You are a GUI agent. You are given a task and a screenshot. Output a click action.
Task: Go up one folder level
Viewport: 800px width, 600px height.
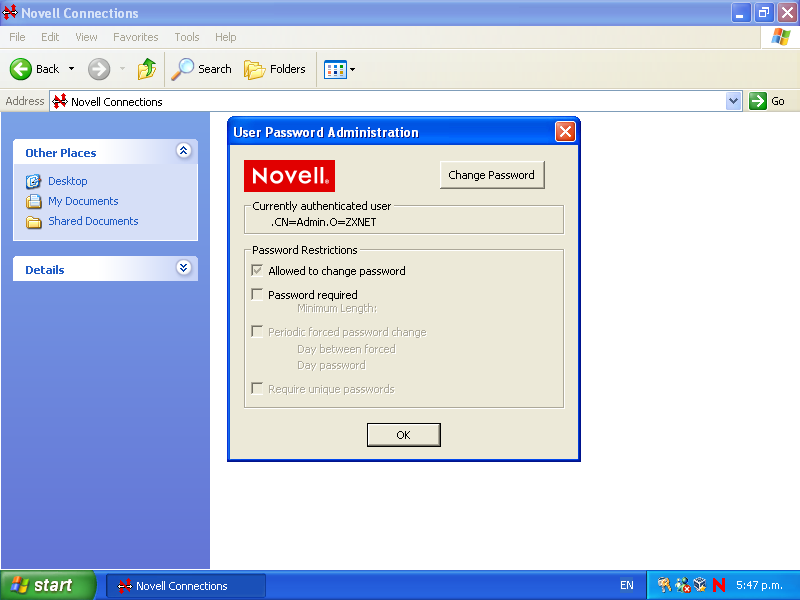(x=147, y=69)
